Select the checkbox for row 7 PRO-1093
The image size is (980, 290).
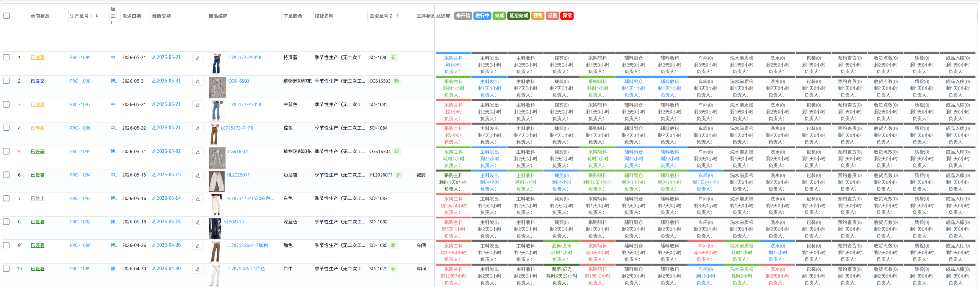7,198
